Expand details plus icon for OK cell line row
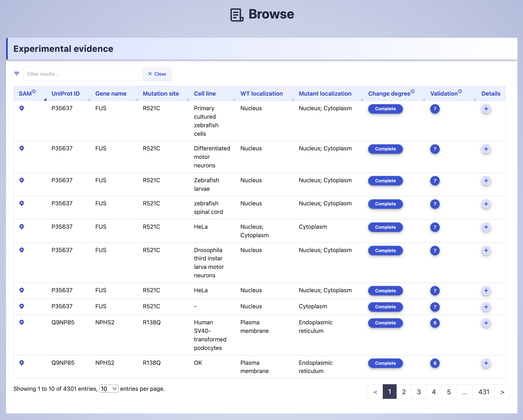This screenshot has height=420, width=523. point(486,363)
